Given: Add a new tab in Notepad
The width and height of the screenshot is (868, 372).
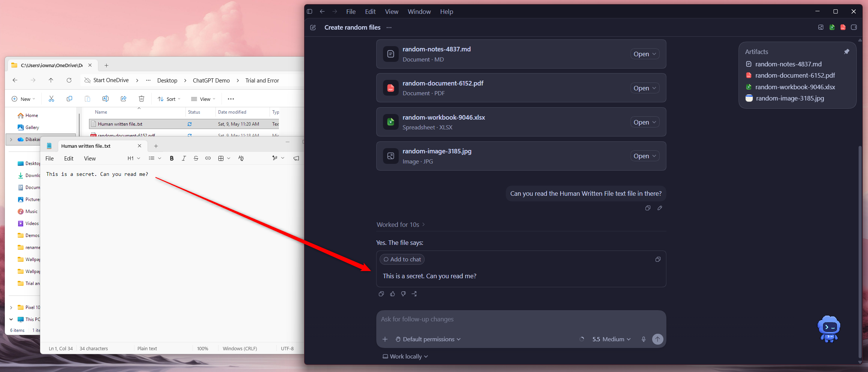Looking at the screenshot, I should tap(156, 146).
